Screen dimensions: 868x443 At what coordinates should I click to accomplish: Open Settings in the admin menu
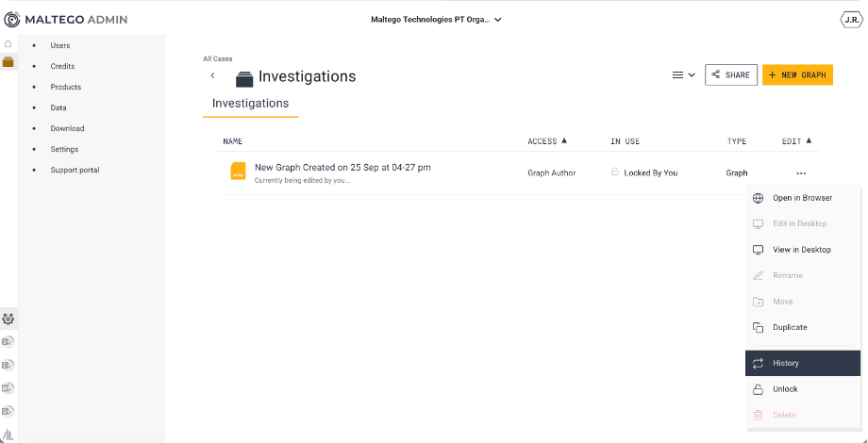click(x=64, y=149)
